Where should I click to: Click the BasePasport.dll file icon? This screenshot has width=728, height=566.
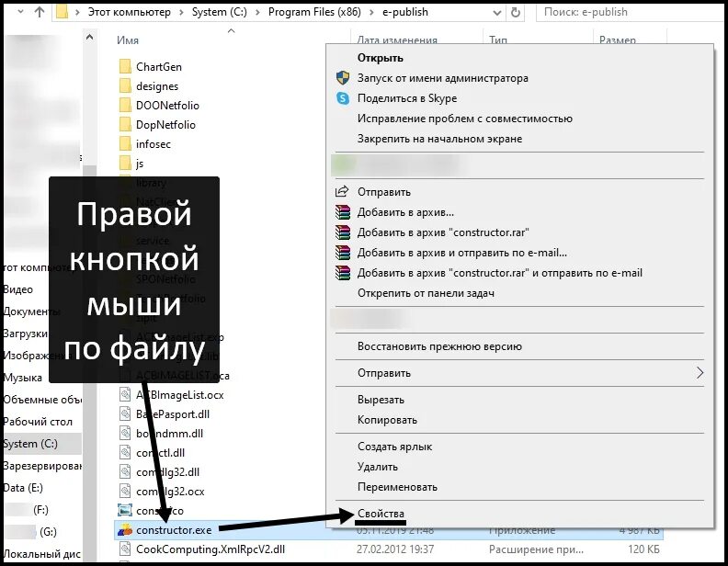click(x=125, y=414)
